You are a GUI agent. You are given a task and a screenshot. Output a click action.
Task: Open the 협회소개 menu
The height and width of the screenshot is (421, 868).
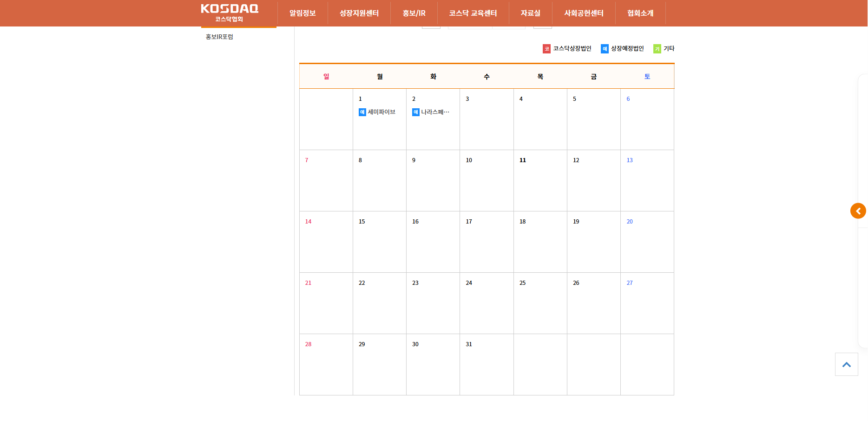pyautogui.click(x=640, y=13)
